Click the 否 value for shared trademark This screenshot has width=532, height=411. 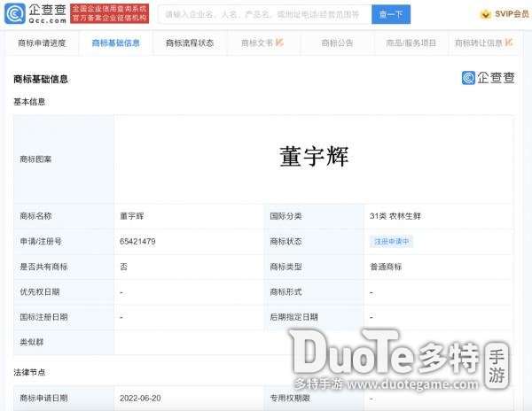click(x=124, y=267)
